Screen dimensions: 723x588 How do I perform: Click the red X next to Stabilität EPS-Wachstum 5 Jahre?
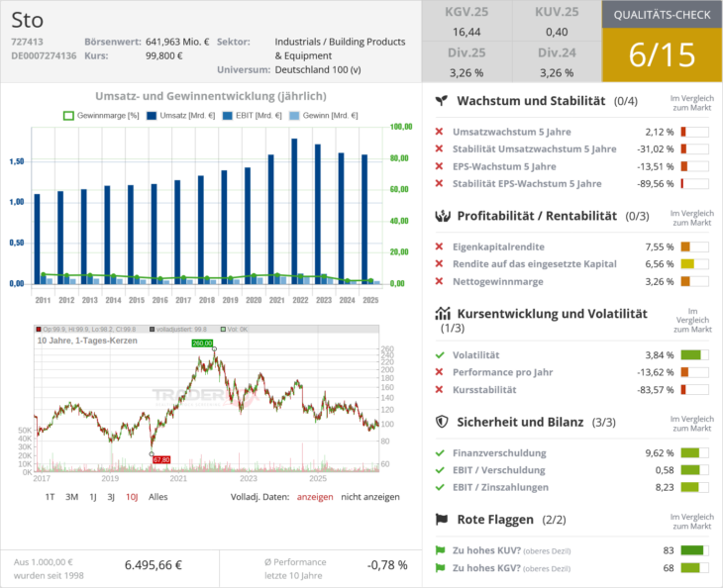pyautogui.click(x=439, y=183)
